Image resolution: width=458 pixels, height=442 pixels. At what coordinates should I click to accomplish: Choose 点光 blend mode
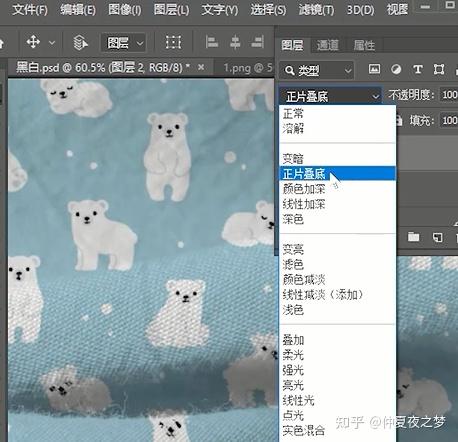[337, 415]
